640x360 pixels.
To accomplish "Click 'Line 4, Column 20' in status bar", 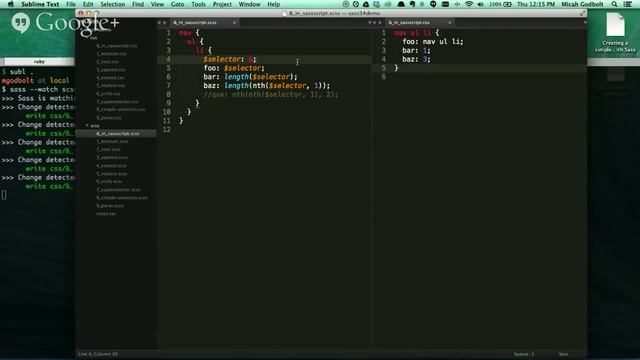I will [98, 354].
